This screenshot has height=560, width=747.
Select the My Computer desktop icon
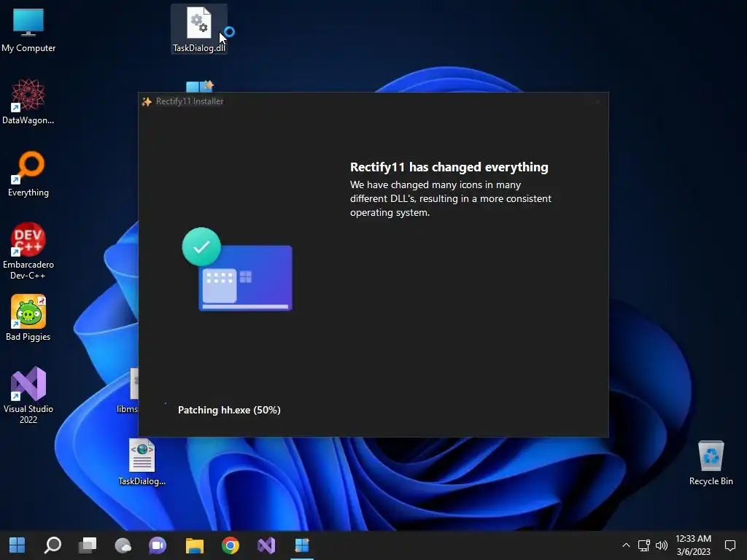[28, 29]
